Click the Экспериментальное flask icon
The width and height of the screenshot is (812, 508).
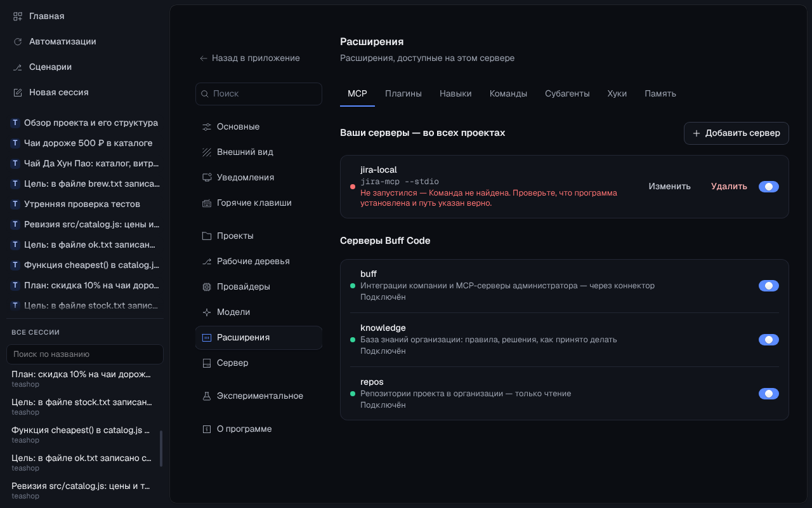coord(207,396)
